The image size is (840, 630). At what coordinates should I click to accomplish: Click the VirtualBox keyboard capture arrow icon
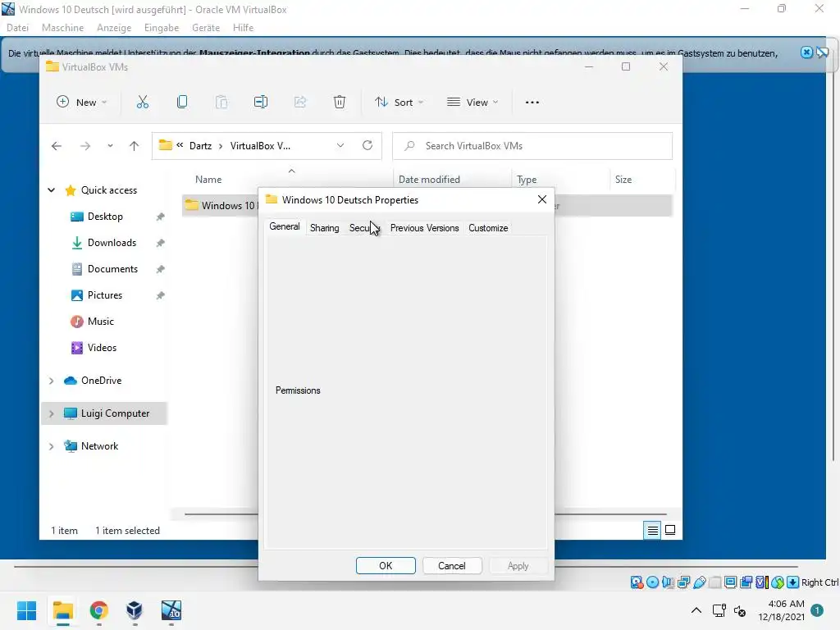[x=793, y=582]
